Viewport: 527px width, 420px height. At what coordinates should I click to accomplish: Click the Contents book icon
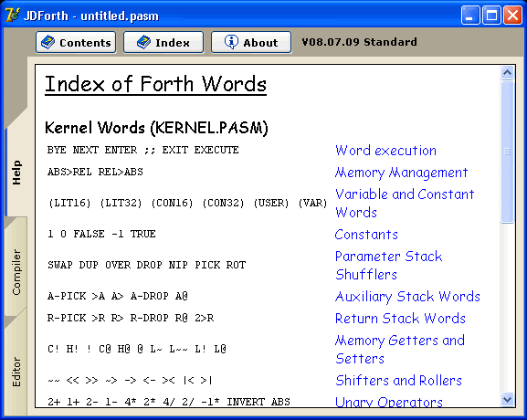(x=47, y=42)
